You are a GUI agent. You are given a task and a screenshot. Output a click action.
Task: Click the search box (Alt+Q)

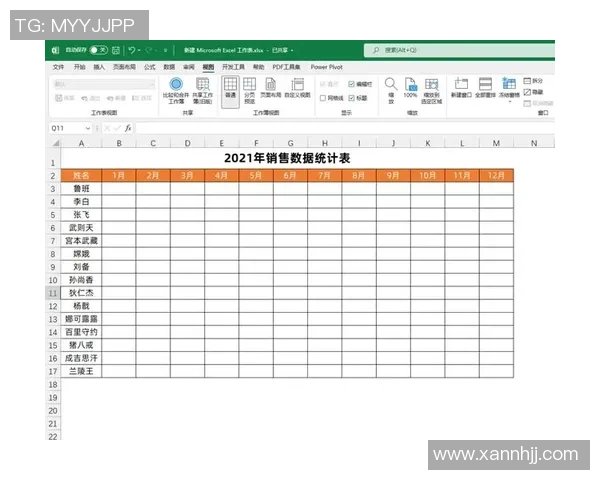coord(459,50)
